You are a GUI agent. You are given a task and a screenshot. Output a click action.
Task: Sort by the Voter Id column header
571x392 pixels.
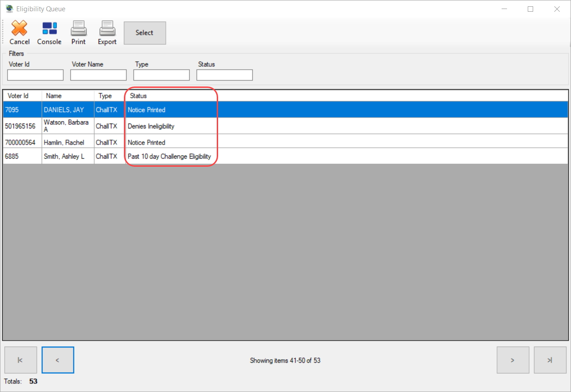pyautogui.click(x=23, y=96)
